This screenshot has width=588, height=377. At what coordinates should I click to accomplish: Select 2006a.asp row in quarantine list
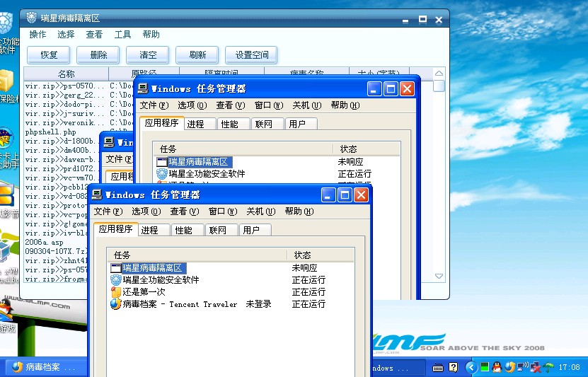coord(45,242)
